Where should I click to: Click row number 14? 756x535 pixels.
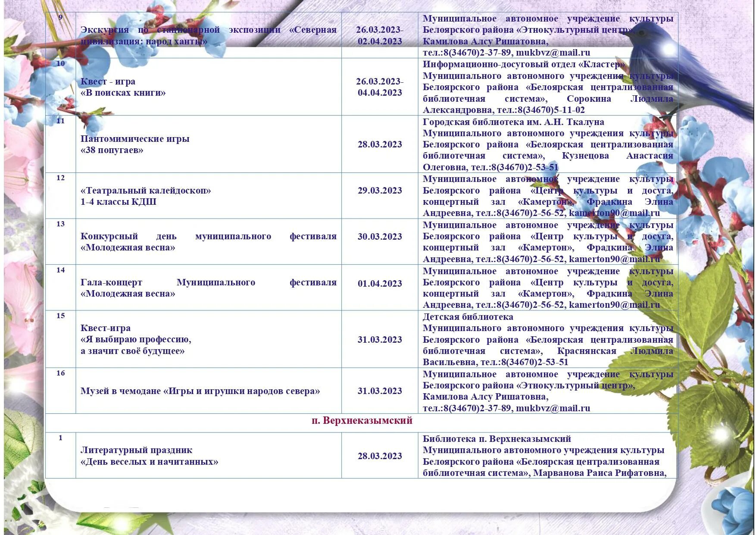[61, 270]
